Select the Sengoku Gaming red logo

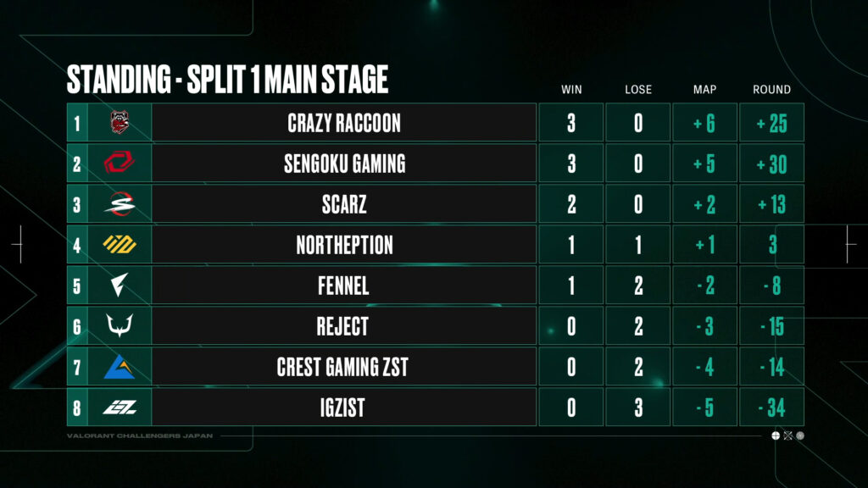(x=119, y=163)
